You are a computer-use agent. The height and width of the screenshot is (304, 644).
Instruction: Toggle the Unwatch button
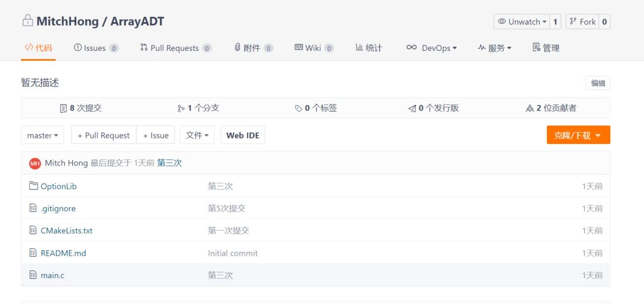[x=522, y=22]
